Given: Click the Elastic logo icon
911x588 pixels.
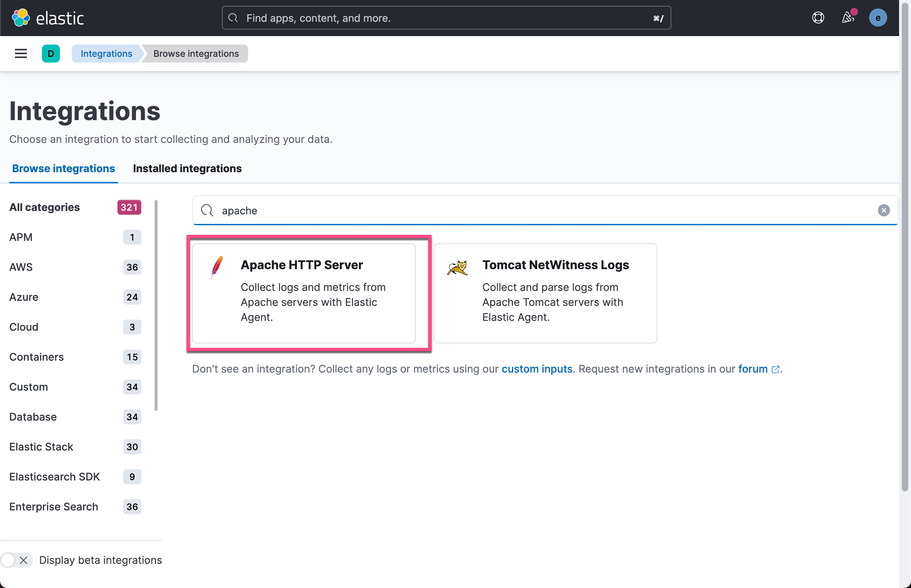Looking at the screenshot, I should pyautogui.click(x=21, y=18).
